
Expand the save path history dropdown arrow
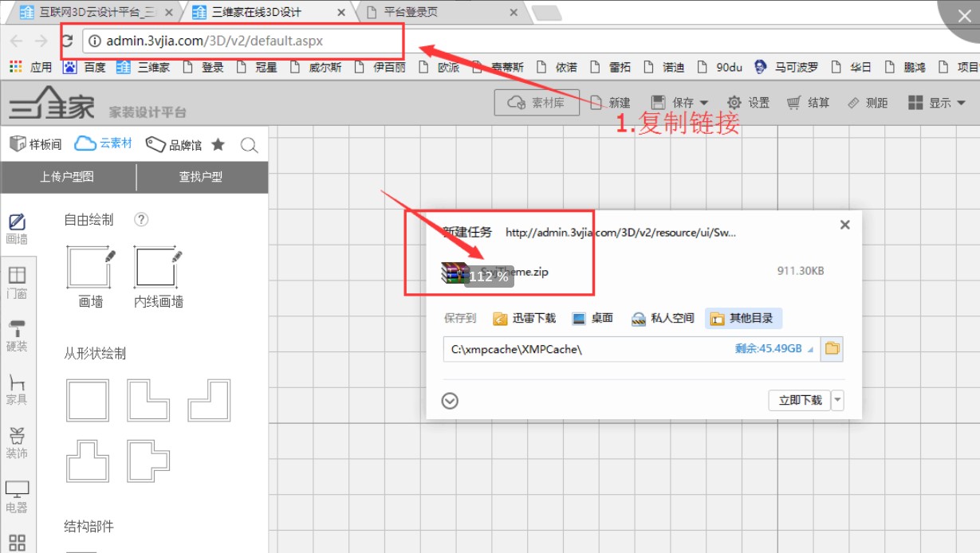point(812,349)
